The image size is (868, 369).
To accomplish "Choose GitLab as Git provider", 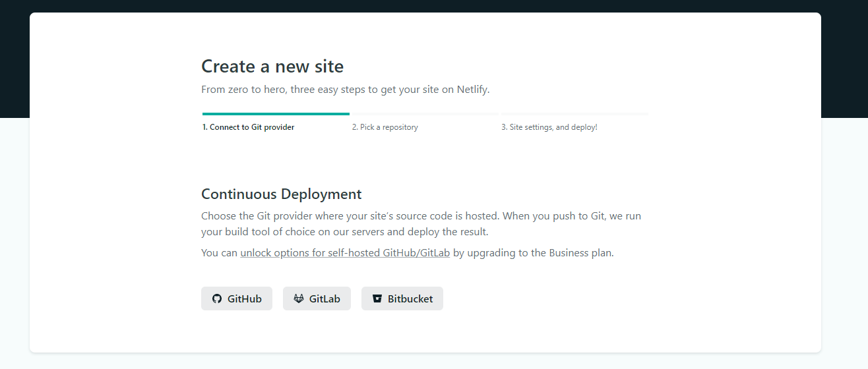I will click(317, 298).
